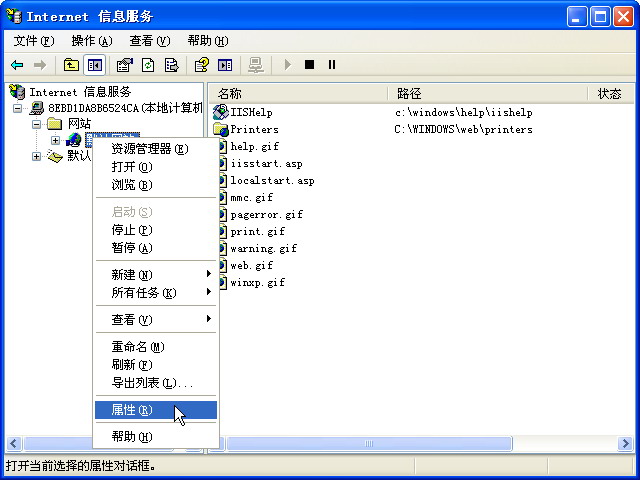The height and width of the screenshot is (480, 640).
Task: Select the Internet 信息服务 root tree label
Action: pyautogui.click(x=80, y=92)
